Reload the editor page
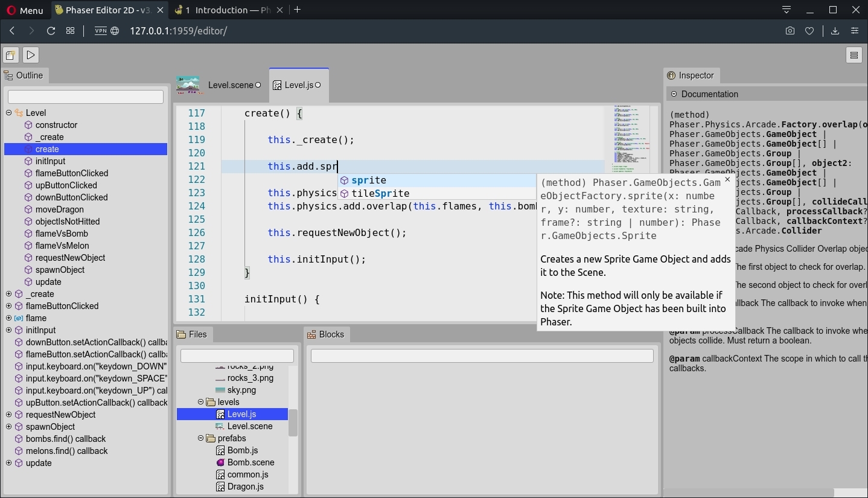Screen dimensions: 868x498 coord(51,31)
